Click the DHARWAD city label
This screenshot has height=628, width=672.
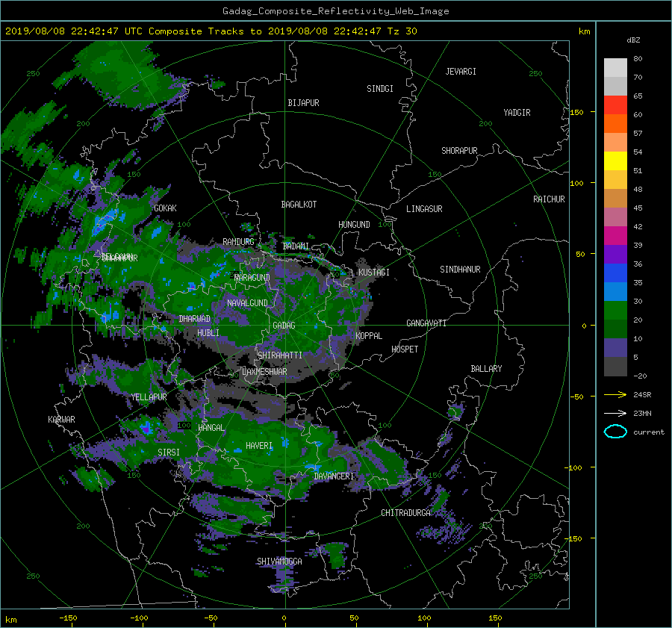[x=195, y=319]
